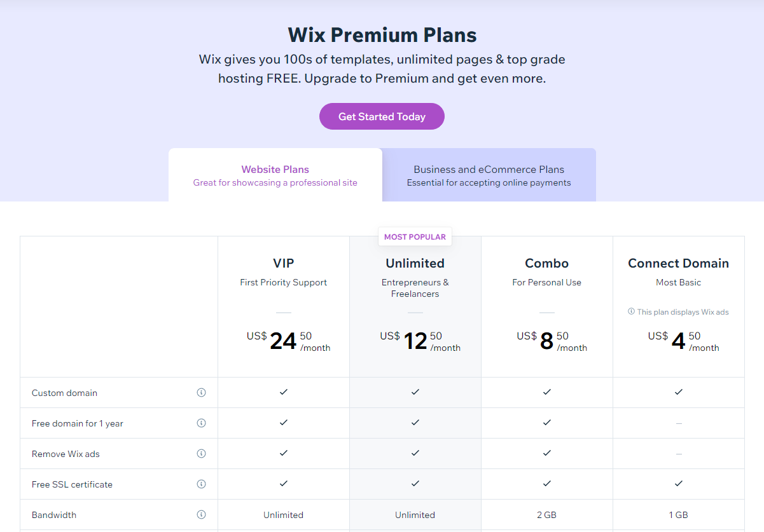This screenshot has height=532, width=764.
Task: Select the VIP plan heading
Action: tap(284, 263)
